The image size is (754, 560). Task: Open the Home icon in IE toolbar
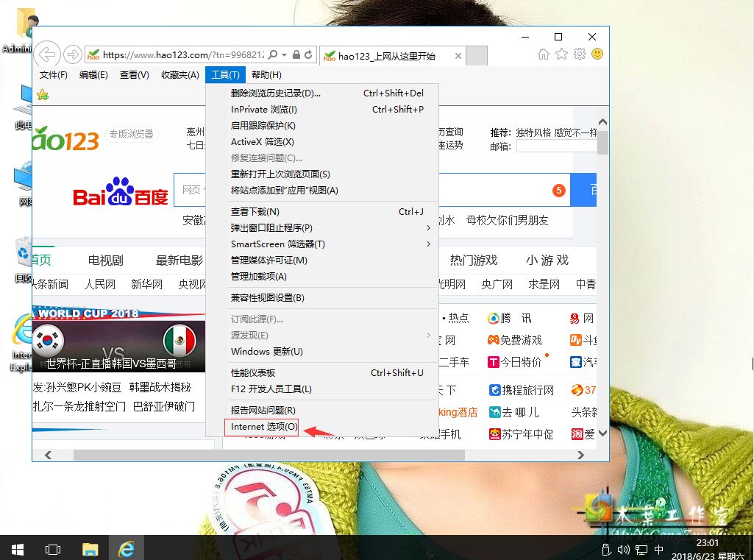(544, 54)
